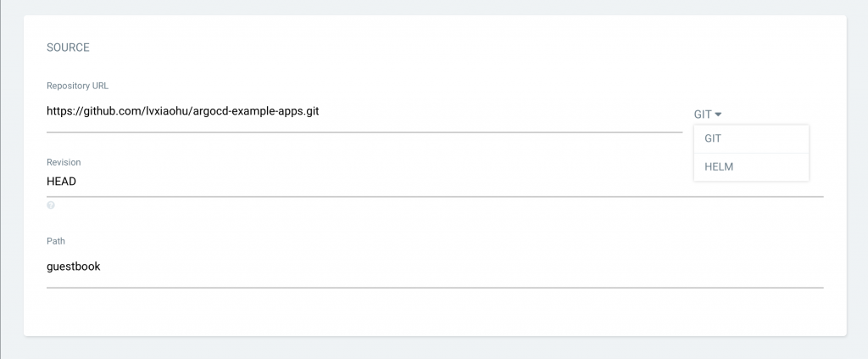
Task: Click the caret arrow beside GIT
Action: [718, 114]
